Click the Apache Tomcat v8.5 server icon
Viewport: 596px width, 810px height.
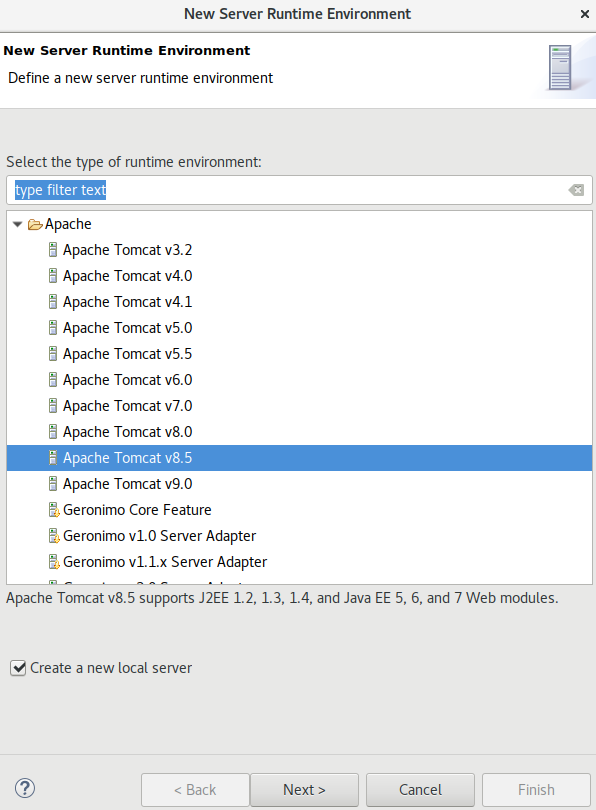53,458
